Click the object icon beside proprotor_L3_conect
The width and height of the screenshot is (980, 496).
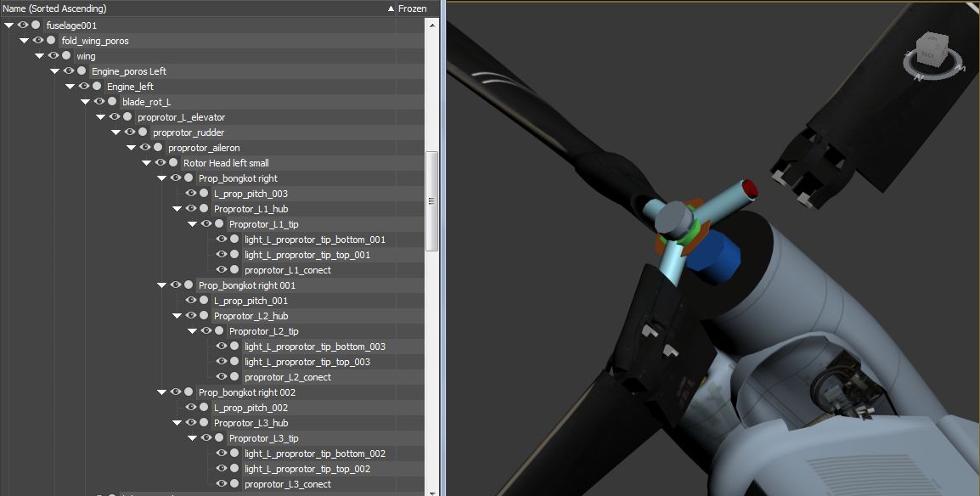(234, 484)
